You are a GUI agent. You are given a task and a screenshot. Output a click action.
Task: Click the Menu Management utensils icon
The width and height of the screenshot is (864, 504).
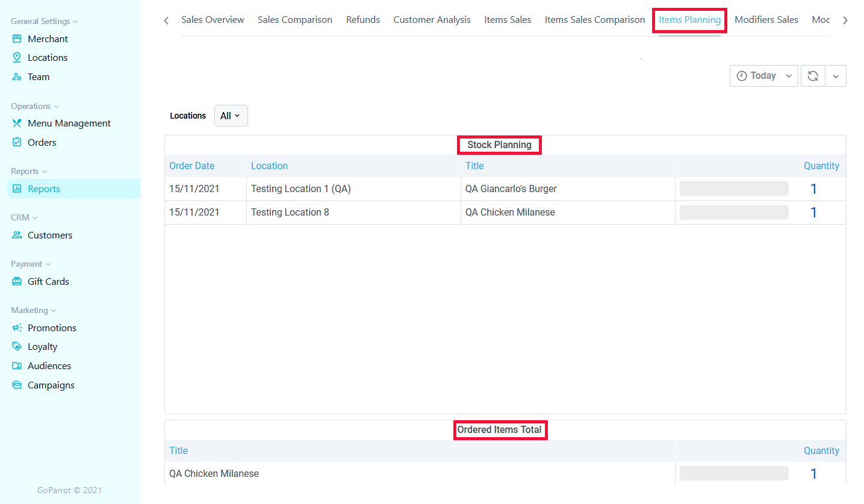17,123
